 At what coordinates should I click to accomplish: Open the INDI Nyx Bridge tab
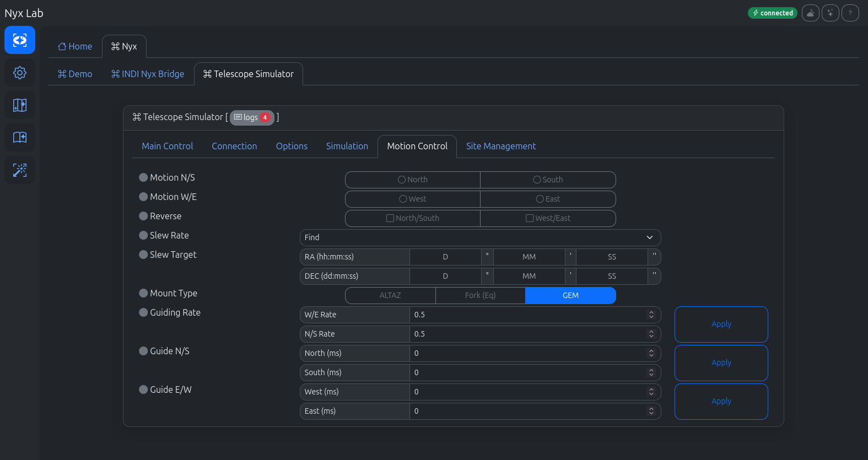click(148, 74)
